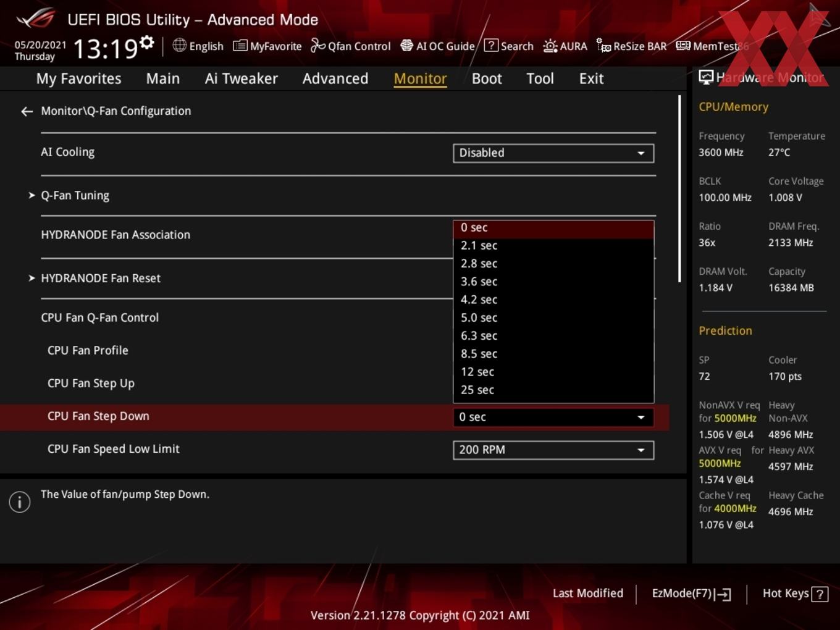Switch to Main tab

(x=163, y=78)
